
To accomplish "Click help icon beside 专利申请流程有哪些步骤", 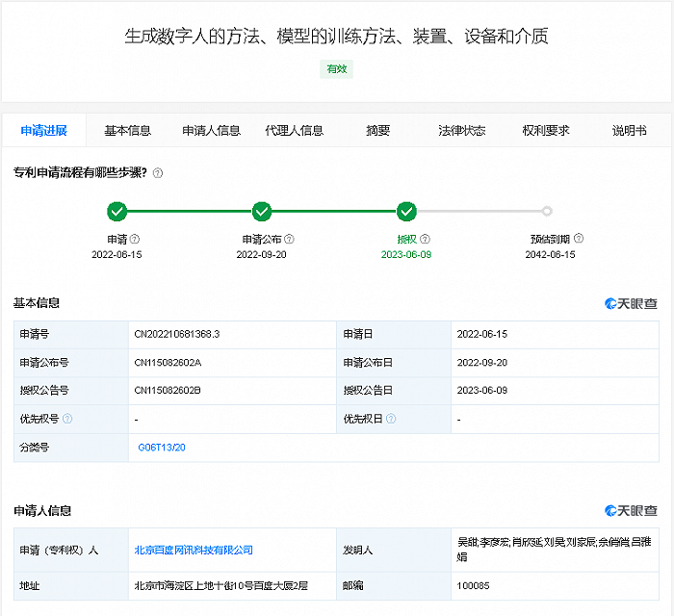I will 158,173.
